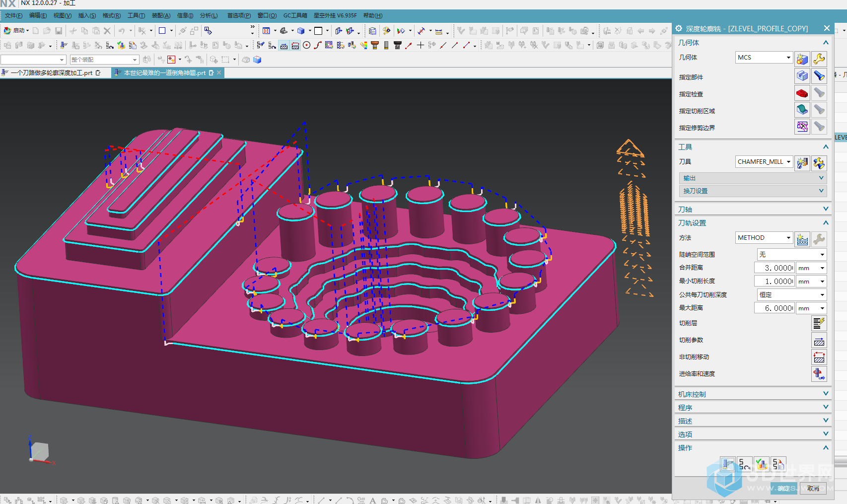Switch to 本世纪最难的一道倒角神题.prt tab

pyautogui.click(x=164, y=72)
